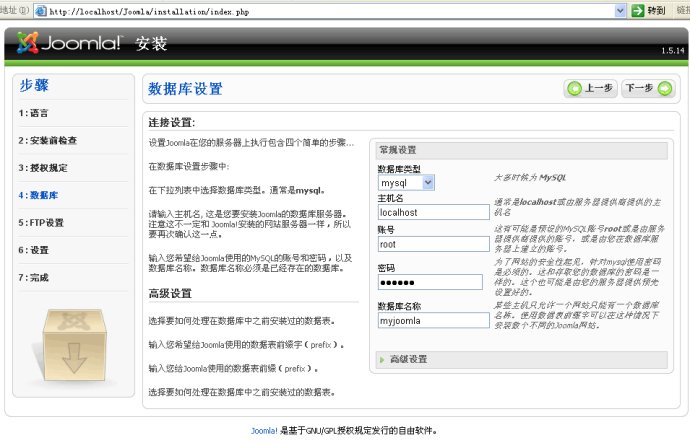
Task: Select step 4: 数据库 in sidebar
Action: click(x=38, y=195)
